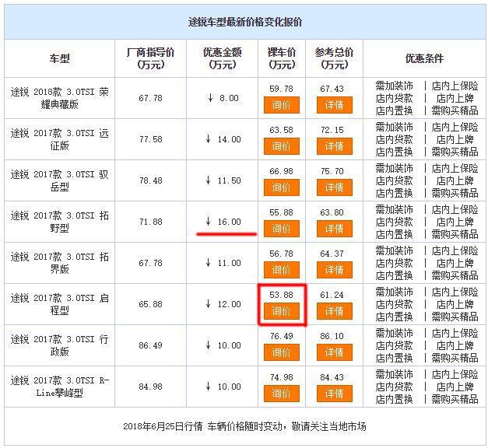Open 详情 under 63.80 total price
This screenshot has width=488, height=448.
334,229
